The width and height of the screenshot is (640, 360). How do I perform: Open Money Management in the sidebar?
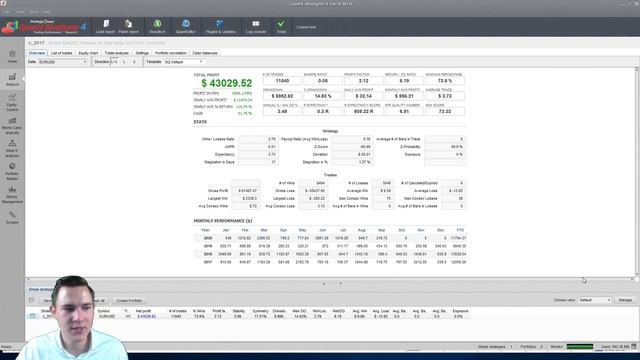(x=12, y=195)
